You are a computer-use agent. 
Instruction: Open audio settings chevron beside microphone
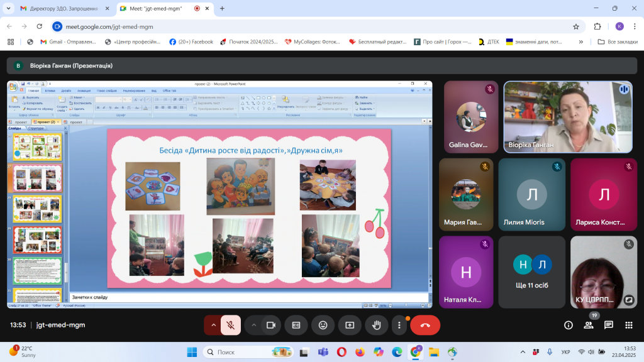pos(213,325)
